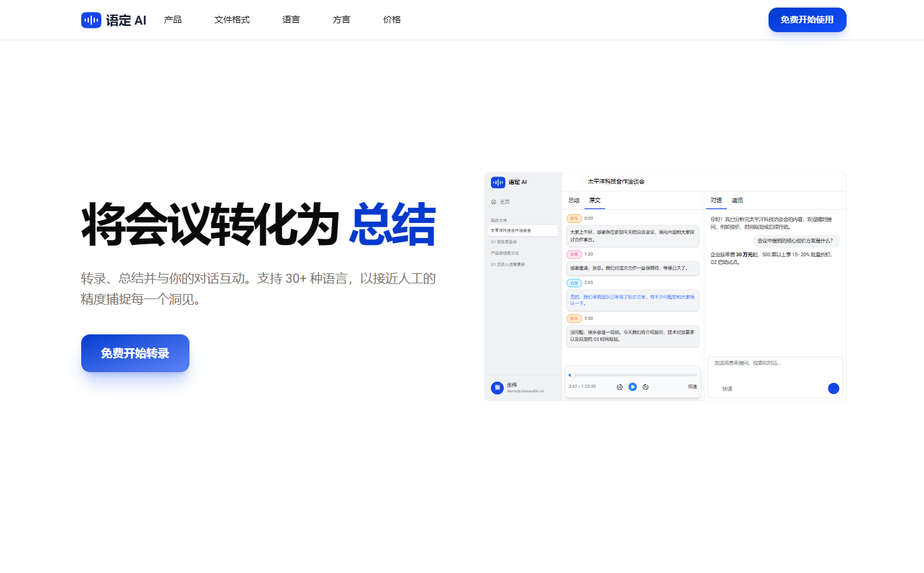
Task: Click the 2:47 / 1:23:45 playback time readout
Action: (x=582, y=387)
